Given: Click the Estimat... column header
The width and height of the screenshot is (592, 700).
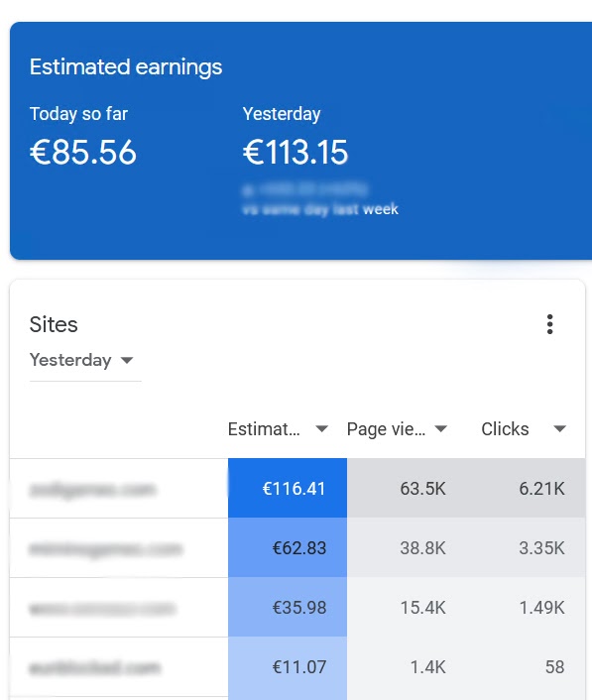Looking at the screenshot, I should tap(264, 429).
